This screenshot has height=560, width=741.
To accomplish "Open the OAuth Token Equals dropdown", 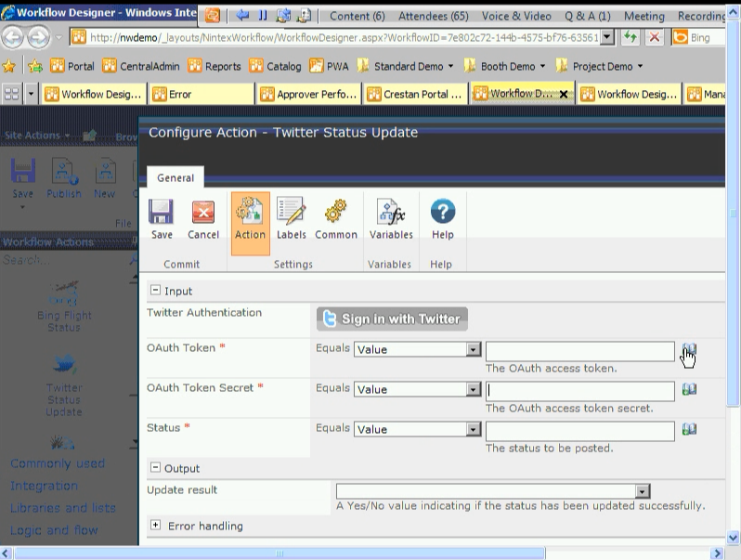I will (x=474, y=350).
